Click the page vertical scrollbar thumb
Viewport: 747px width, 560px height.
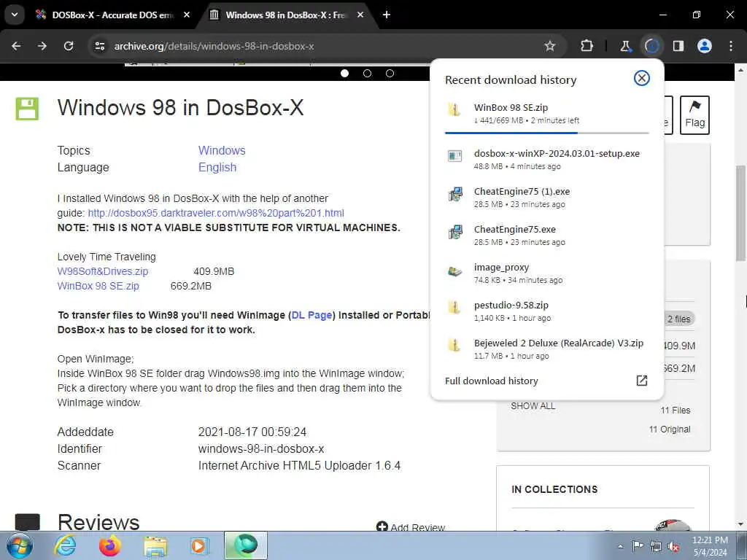(x=740, y=213)
